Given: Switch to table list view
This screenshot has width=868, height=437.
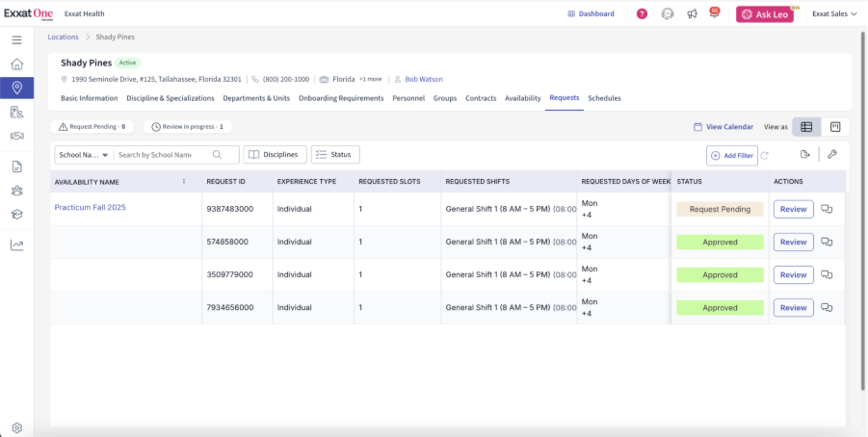Looking at the screenshot, I should coord(806,126).
